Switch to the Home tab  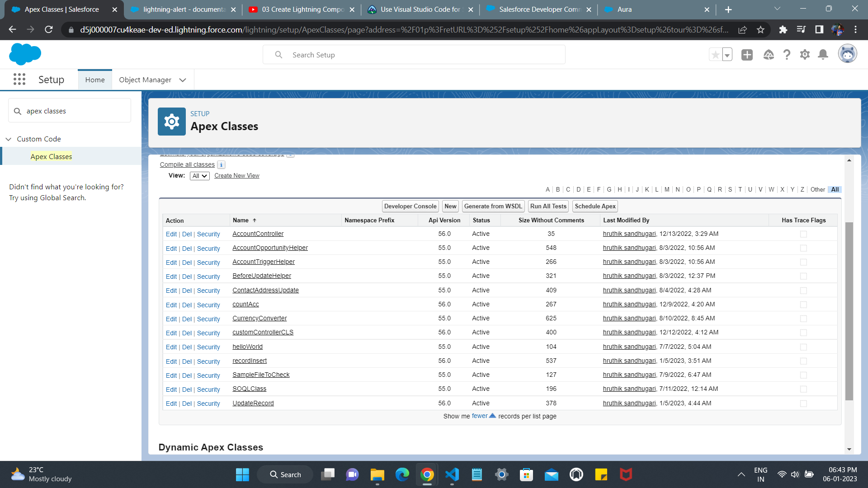coord(95,80)
